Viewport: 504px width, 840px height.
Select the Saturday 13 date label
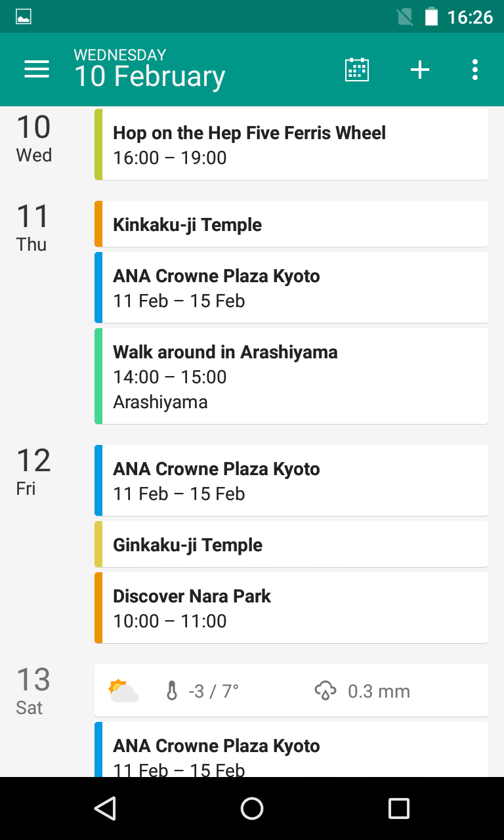[x=33, y=690]
